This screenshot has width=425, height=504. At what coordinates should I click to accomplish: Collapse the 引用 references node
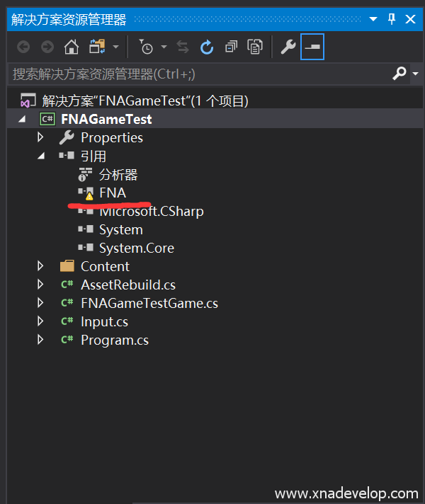pos(40,156)
